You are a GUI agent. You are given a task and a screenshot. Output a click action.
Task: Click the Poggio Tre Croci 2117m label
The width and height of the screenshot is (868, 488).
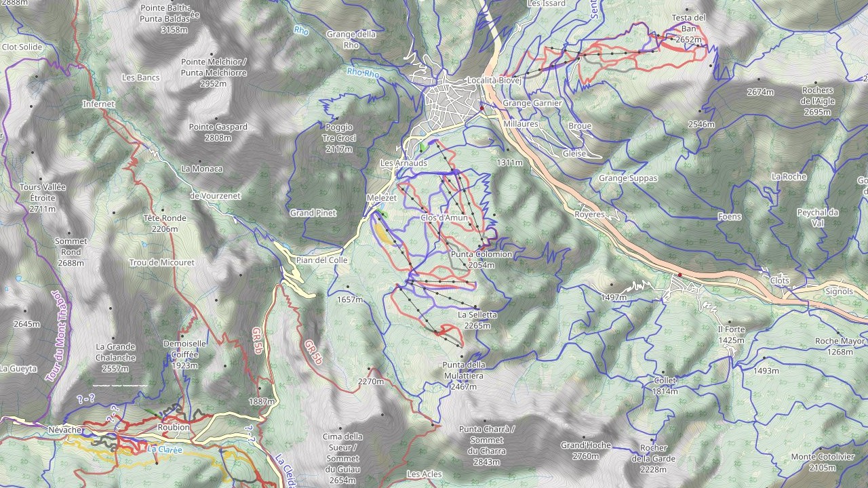point(339,138)
